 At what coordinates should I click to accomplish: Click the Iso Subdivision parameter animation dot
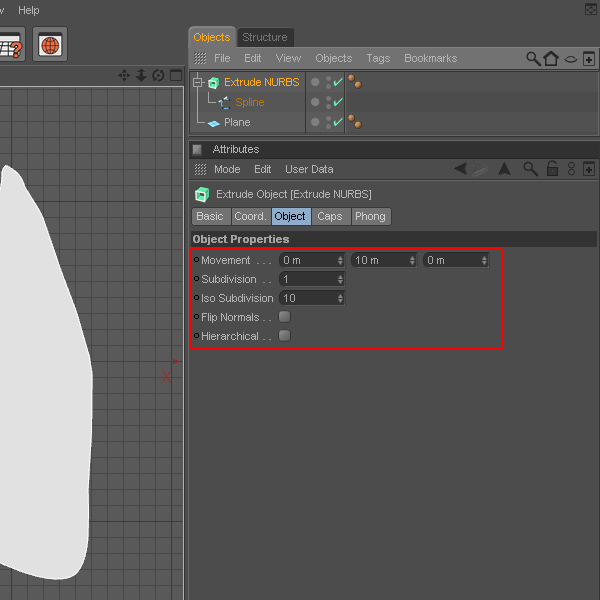pyautogui.click(x=197, y=297)
